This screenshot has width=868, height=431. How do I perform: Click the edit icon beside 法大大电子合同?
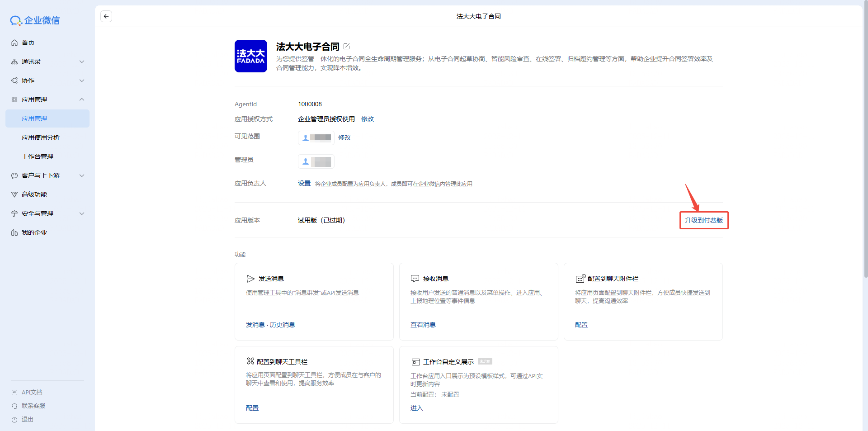coord(347,47)
